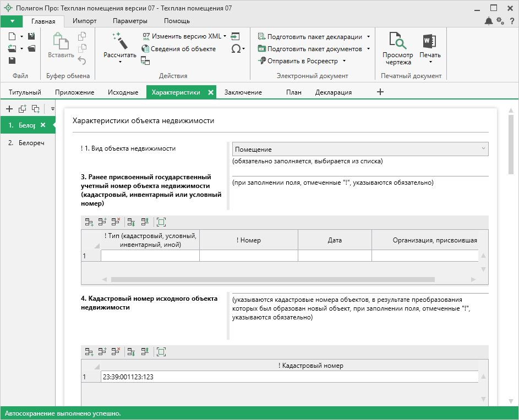The height and width of the screenshot is (420, 519).
Task: Expand Отправить в Росреестр dropdown arrow
Action: [x=344, y=61]
